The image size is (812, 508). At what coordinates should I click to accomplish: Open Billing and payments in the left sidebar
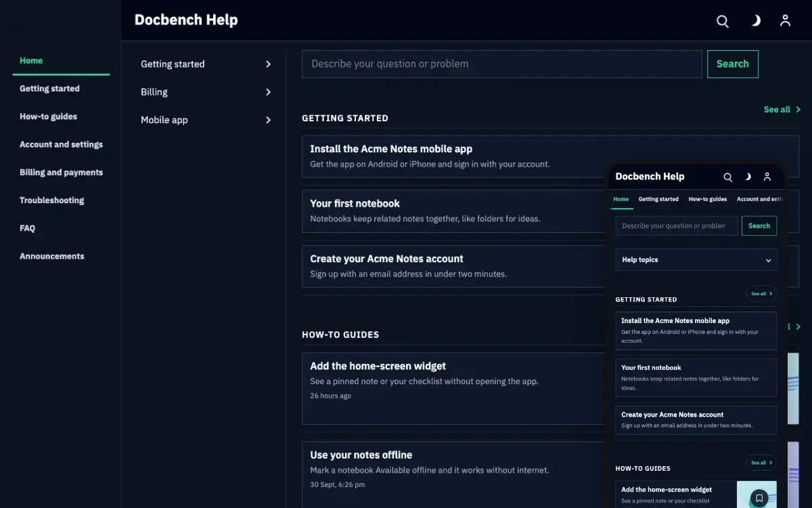coord(61,172)
